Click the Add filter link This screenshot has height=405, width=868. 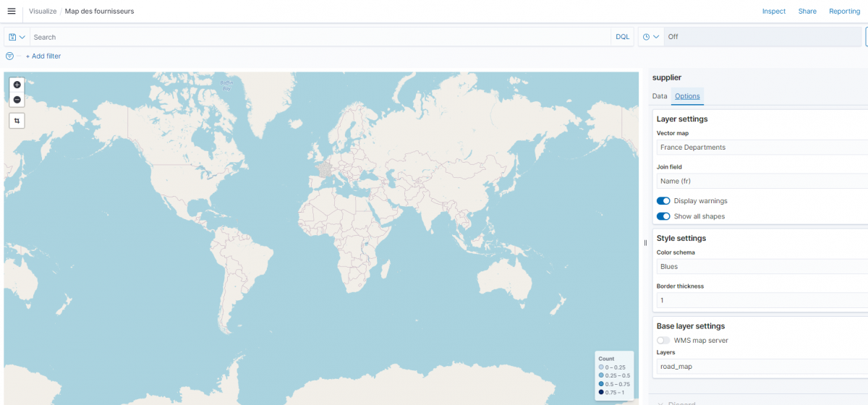pyautogui.click(x=43, y=56)
